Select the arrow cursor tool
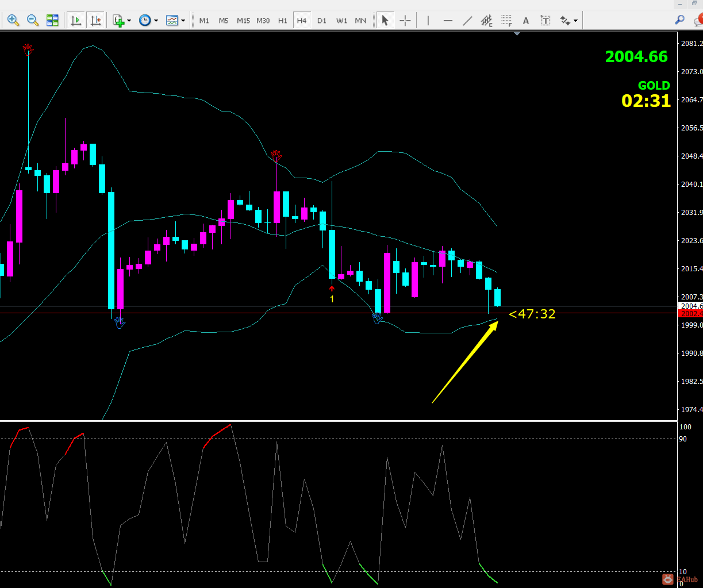 tap(385, 21)
